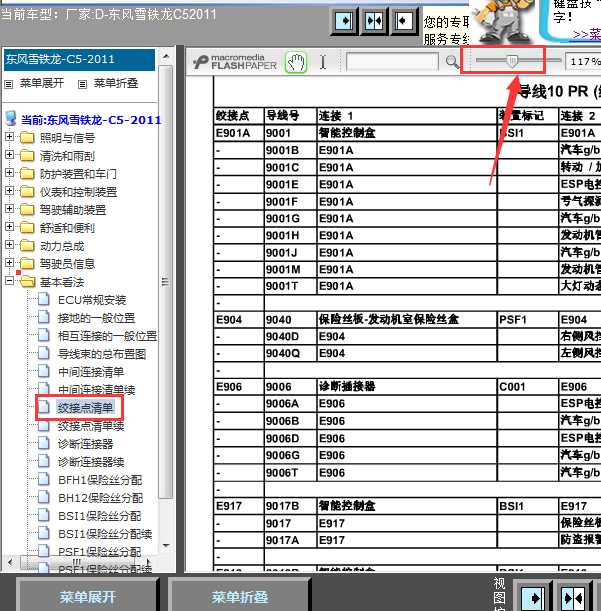
Task: Open the 诊断连接器续 page
Action: tap(91, 462)
